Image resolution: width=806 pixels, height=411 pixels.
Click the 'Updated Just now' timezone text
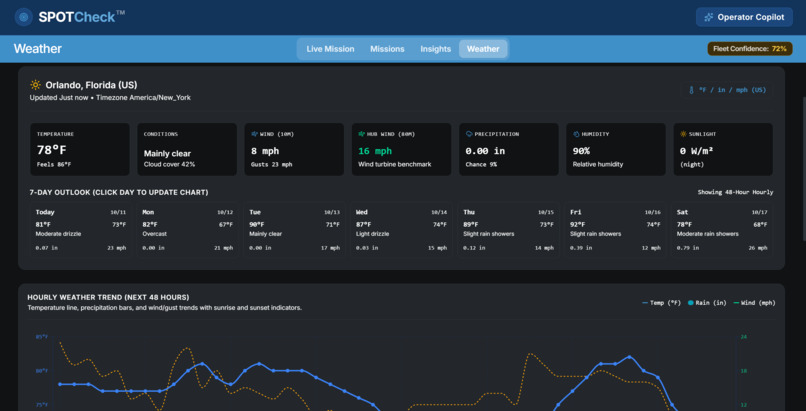[110, 98]
